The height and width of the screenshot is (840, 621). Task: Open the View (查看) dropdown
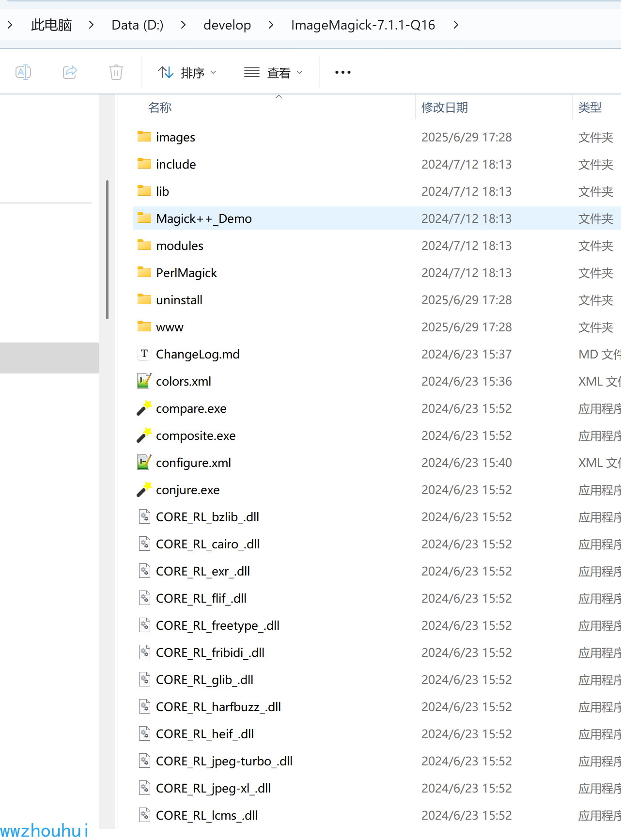[x=273, y=73]
